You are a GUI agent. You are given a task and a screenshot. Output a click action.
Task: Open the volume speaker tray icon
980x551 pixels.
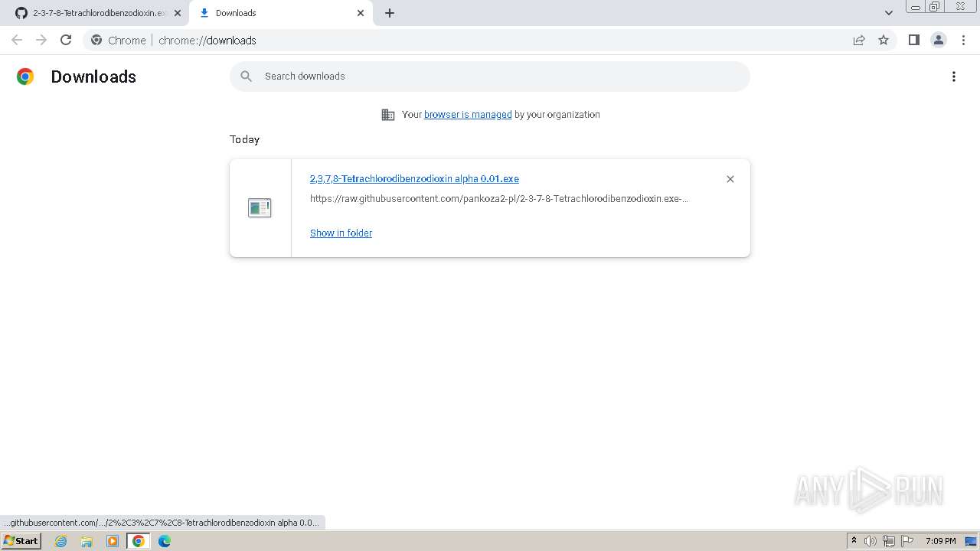pyautogui.click(x=871, y=541)
